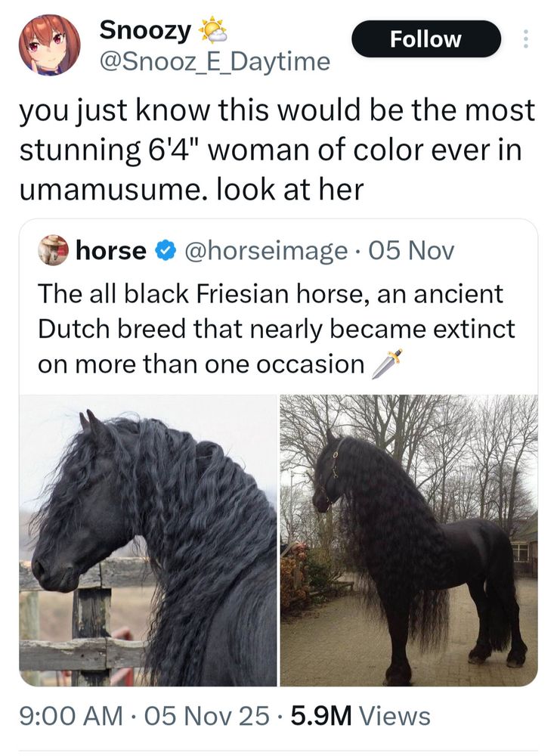Select the main tweet text about umamusume
557x756 pixels.
click(277, 150)
